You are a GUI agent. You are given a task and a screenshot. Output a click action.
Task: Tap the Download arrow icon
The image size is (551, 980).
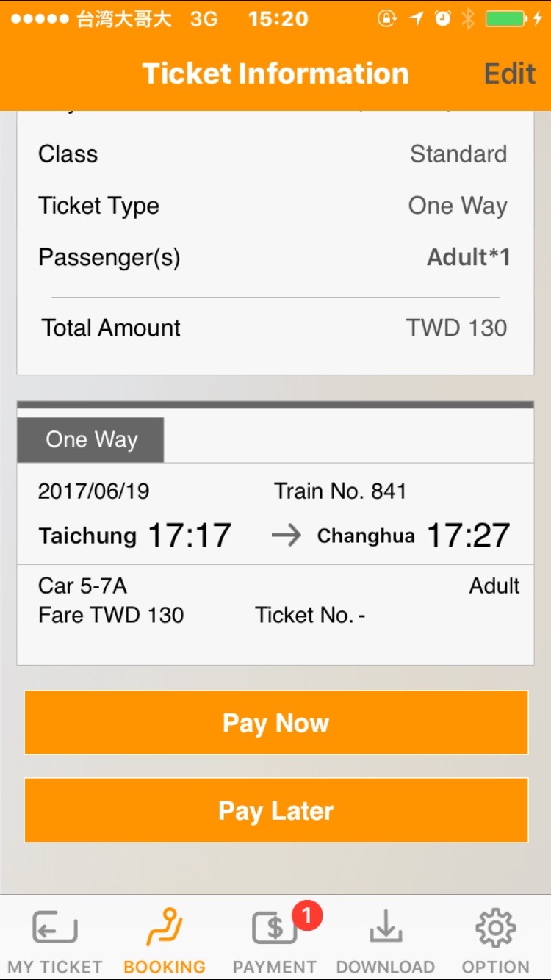(x=385, y=929)
